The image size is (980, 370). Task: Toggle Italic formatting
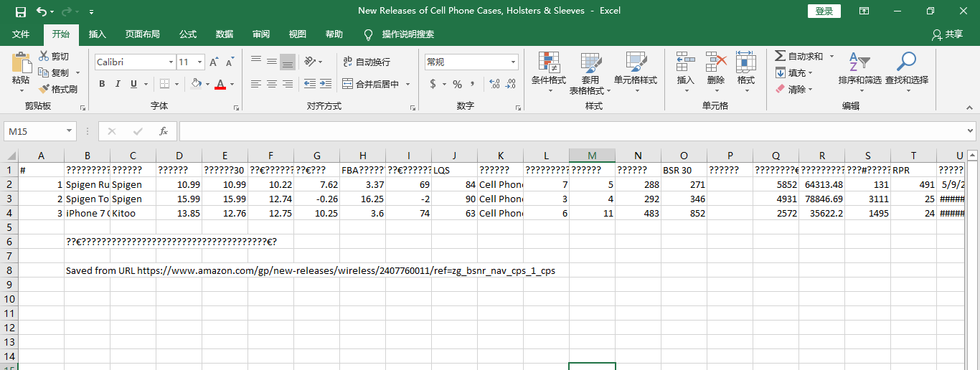(x=118, y=84)
